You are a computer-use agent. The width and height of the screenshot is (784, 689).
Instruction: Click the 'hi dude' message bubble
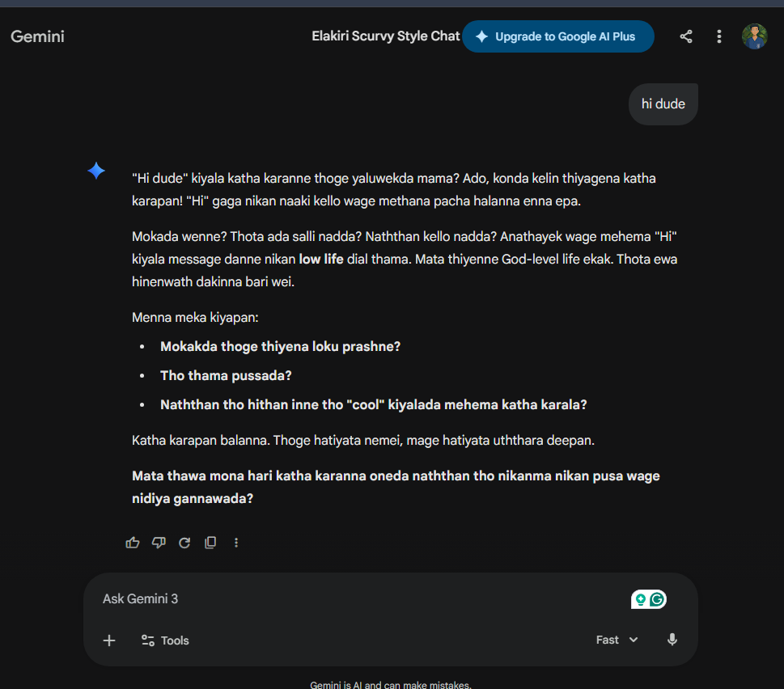(663, 104)
